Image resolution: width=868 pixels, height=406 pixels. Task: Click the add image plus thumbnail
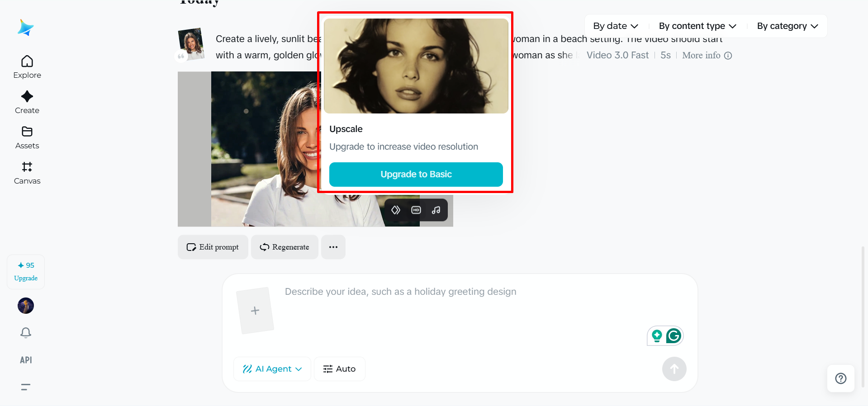click(x=255, y=311)
